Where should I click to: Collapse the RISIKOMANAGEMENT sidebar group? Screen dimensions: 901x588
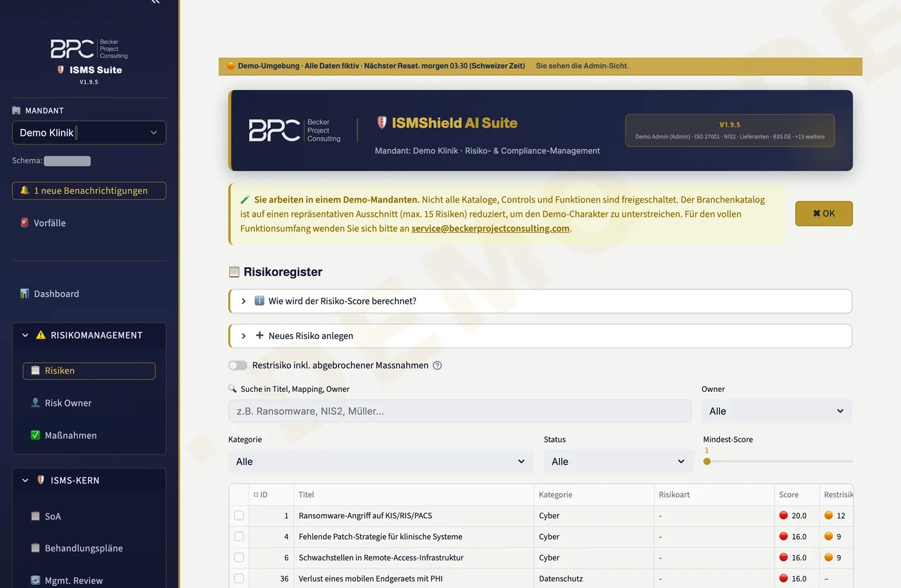pos(89,335)
